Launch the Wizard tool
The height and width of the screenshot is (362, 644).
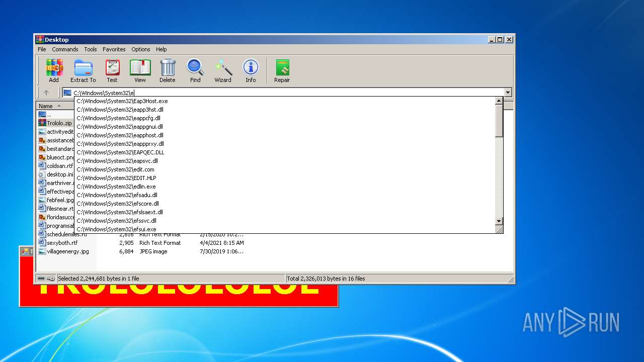click(223, 70)
